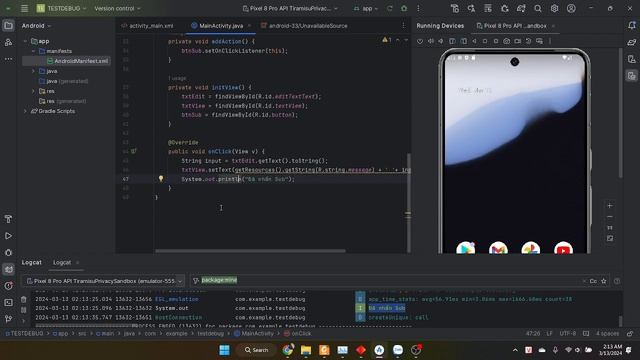Collapse the manifests folder
Screen dimensions: 640x360
(x=33, y=51)
